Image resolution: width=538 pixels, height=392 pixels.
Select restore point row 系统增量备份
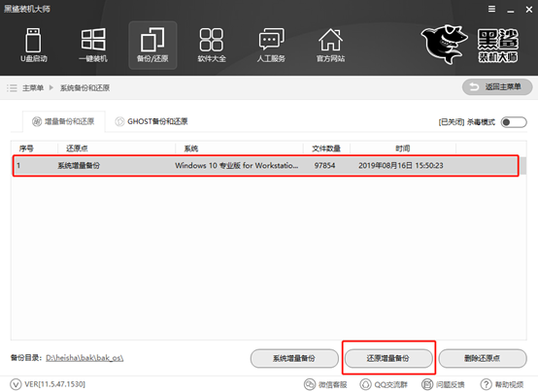265,166
